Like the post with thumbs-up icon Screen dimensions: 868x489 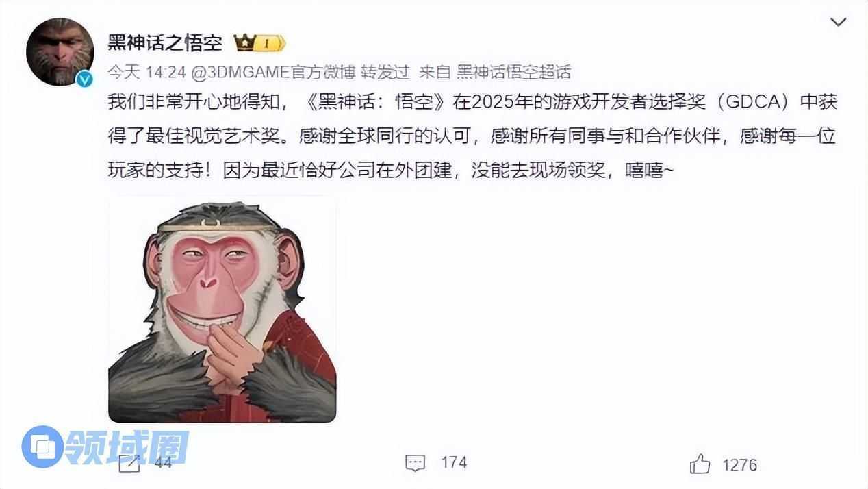pyautogui.click(x=700, y=464)
